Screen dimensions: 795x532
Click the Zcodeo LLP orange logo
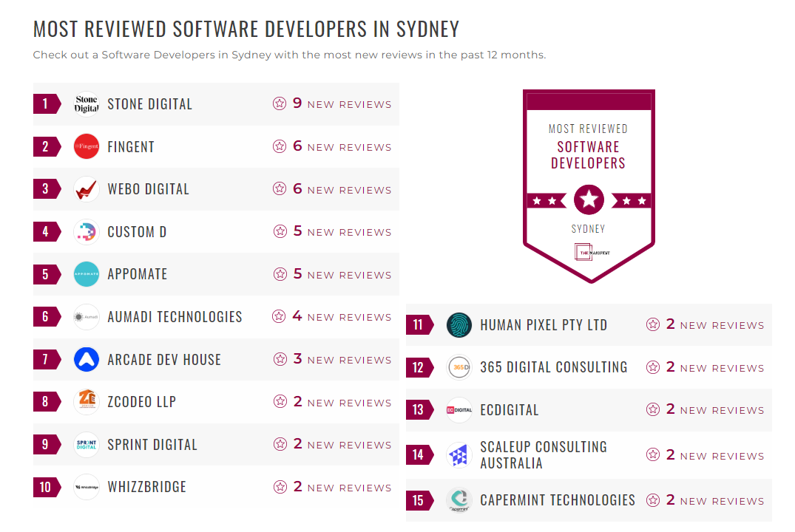87,402
